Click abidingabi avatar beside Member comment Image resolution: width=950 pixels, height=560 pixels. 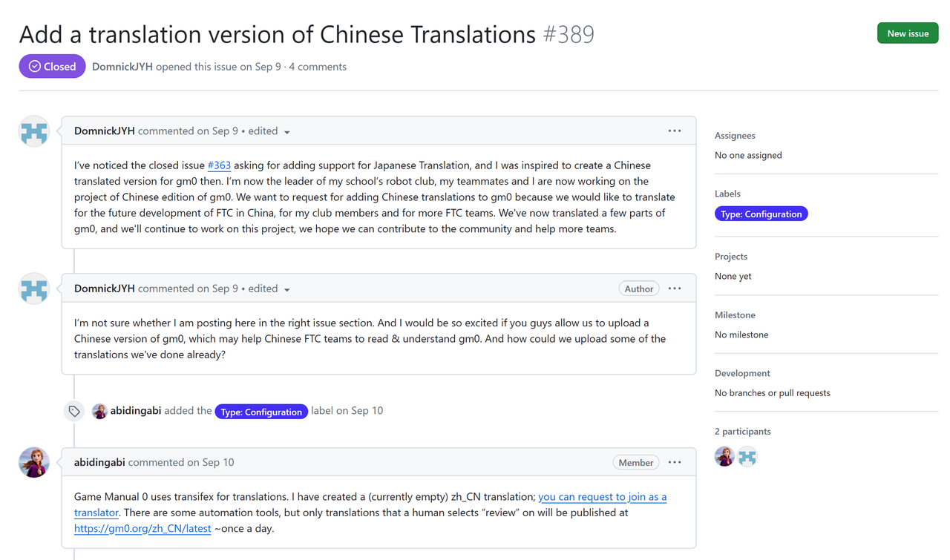[34, 462]
